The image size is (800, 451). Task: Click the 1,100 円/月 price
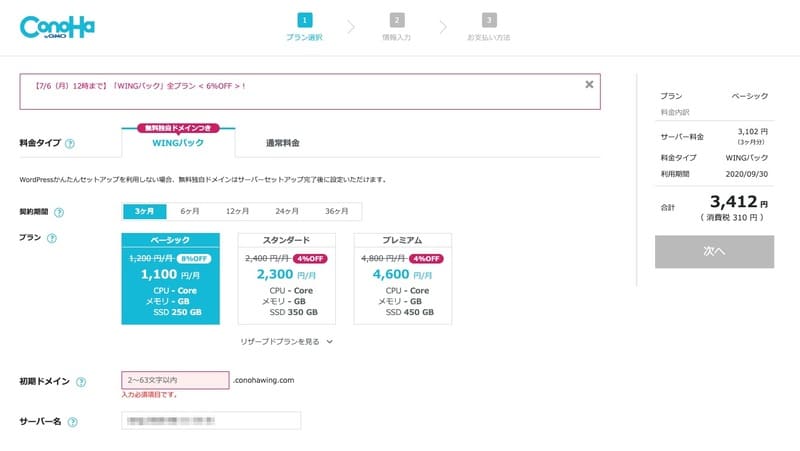coord(170,274)
